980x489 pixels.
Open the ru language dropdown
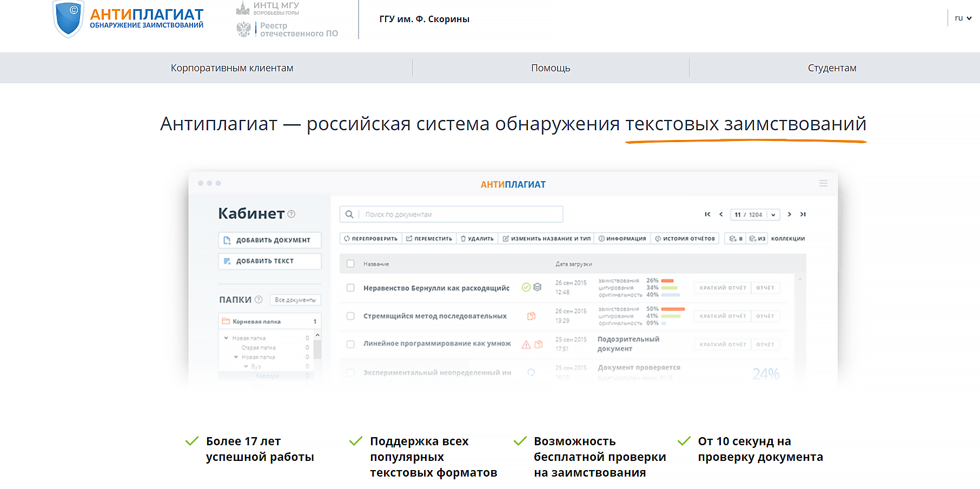pos(963,18)
